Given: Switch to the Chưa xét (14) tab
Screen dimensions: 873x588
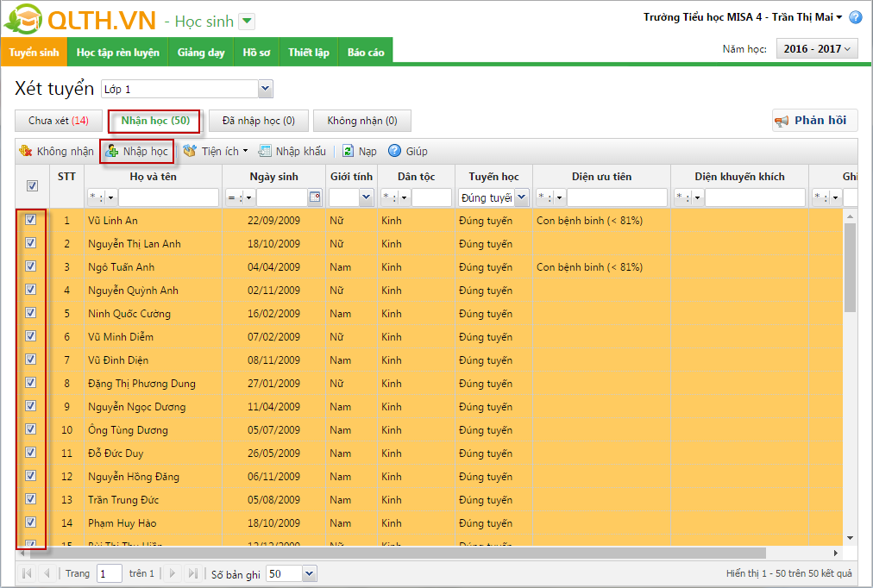Looking at the screenshot, I should tap(59, 121).
